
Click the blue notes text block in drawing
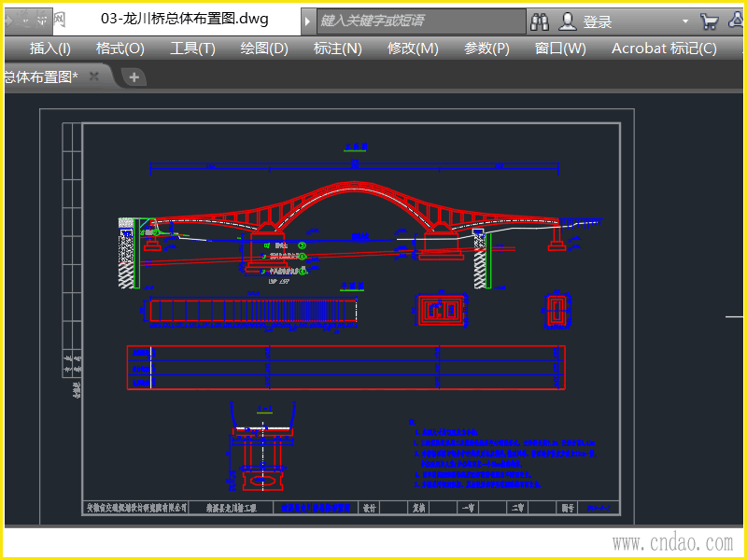(x=504, y=457)
